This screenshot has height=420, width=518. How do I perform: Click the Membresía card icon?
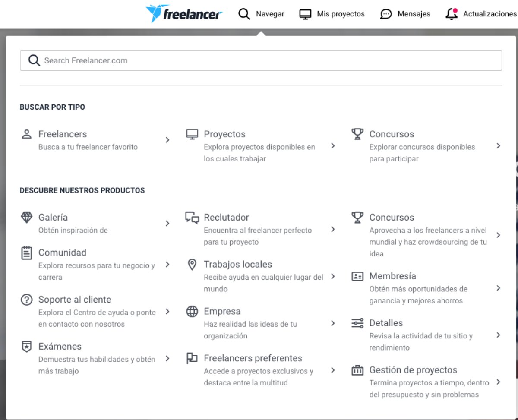[x=357, y=276]
